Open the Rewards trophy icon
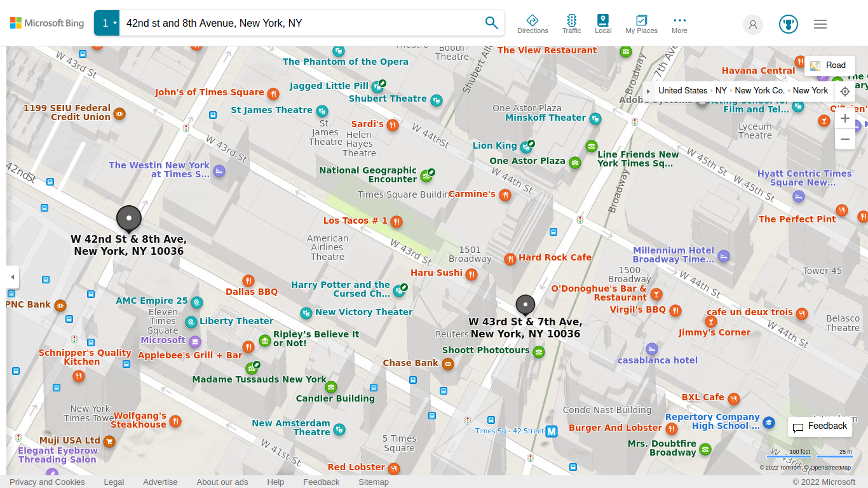Image resolution: width=868 pixels, height=488 pixels. [789, 24]
